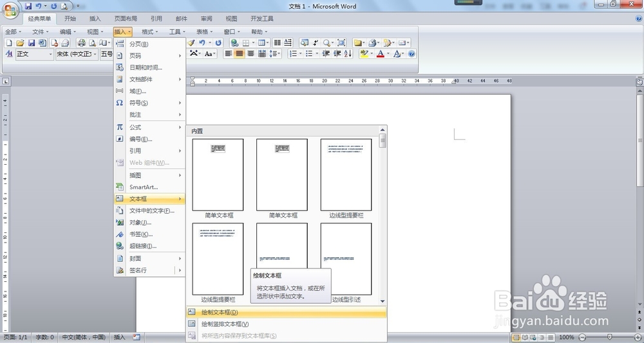
Task: Click 超链接 menu entry
Action: [149, 246]
